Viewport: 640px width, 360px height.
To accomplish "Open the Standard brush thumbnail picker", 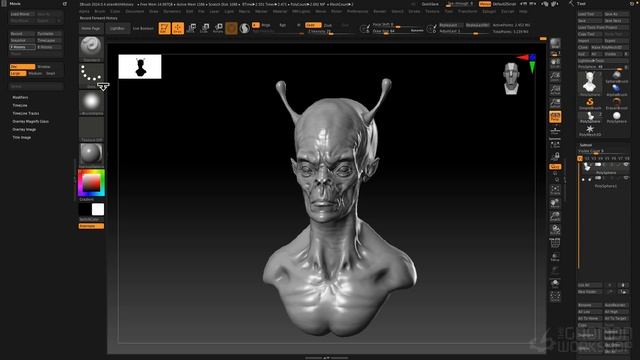I will click(x=91, y=49).
